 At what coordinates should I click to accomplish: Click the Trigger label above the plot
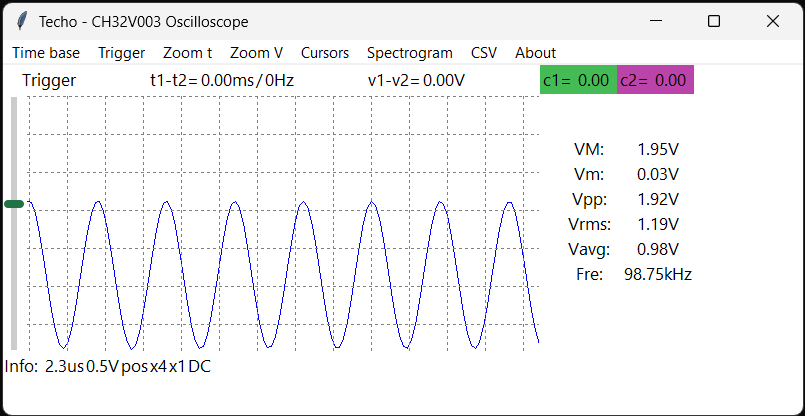tap(49, 81)
